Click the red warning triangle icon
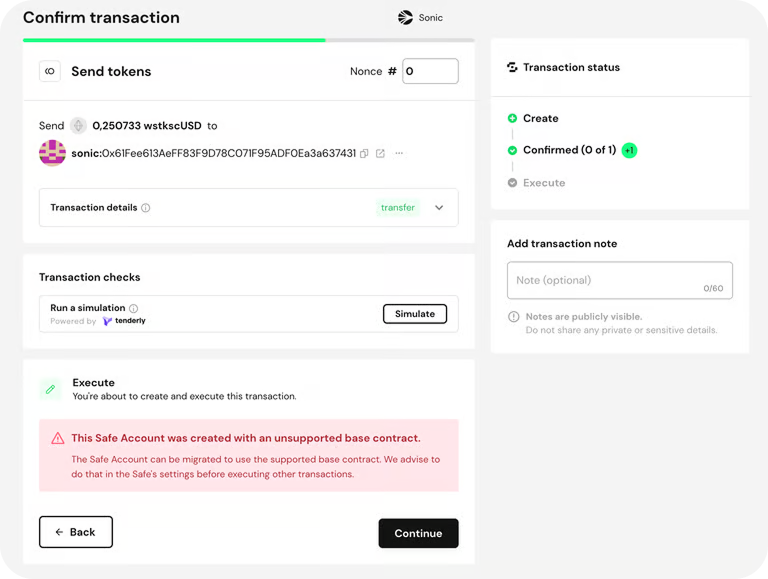This screenshot has width=768, height=579. [58, 438]
